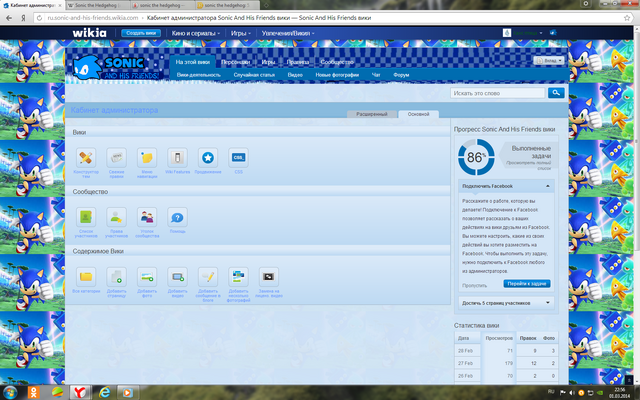Viewport: 640px width, 400px height.
Task: Open the Navigation Menu (Меню навигации) icon
Action: pos(147,158)
